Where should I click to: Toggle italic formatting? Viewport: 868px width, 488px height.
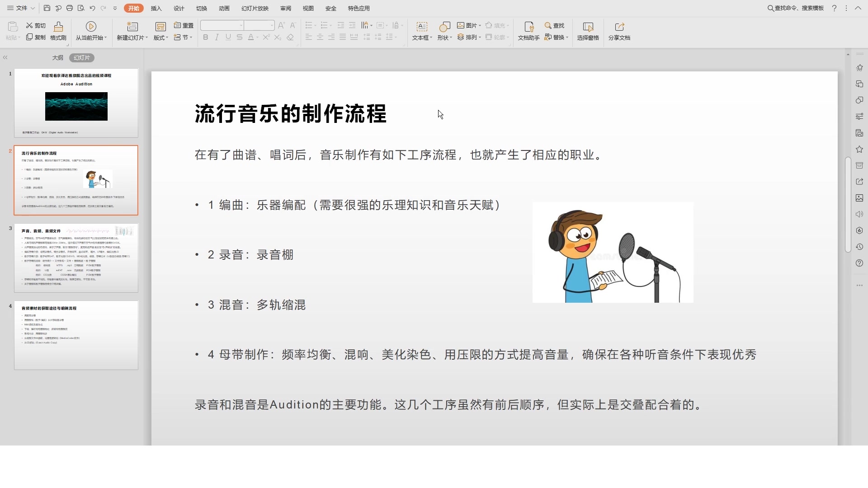[217, 38]
